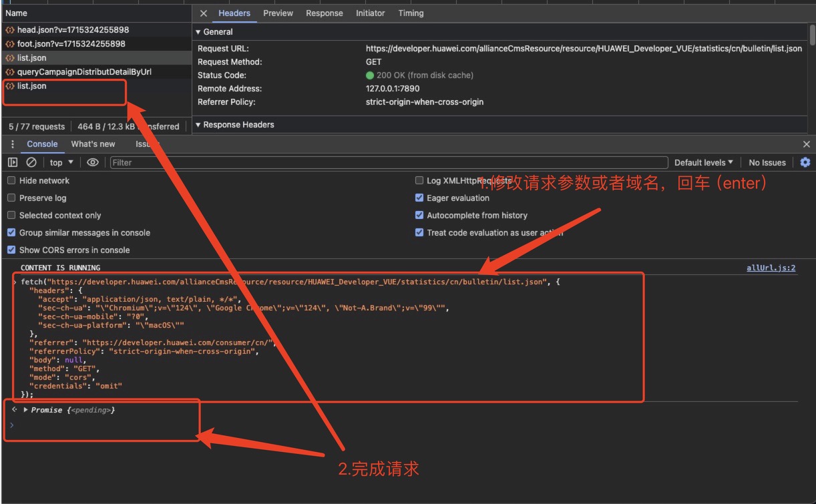Viewport: 816px width, 504px height.
Task: Switch to the Timing tab
Action: point(411,13)
